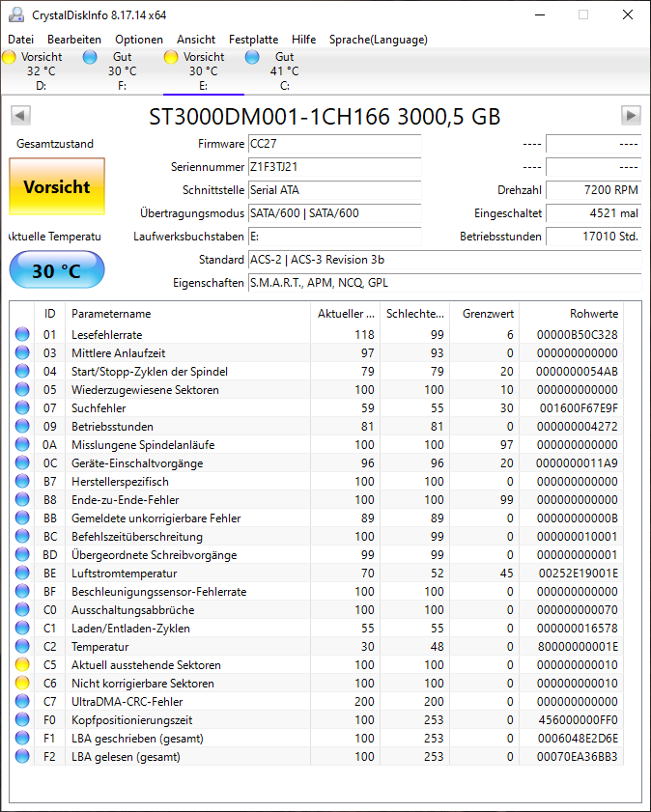Click the status icon for Ausschaltungsabbrüche
This screenshot has width=651, height=812.
22,609
